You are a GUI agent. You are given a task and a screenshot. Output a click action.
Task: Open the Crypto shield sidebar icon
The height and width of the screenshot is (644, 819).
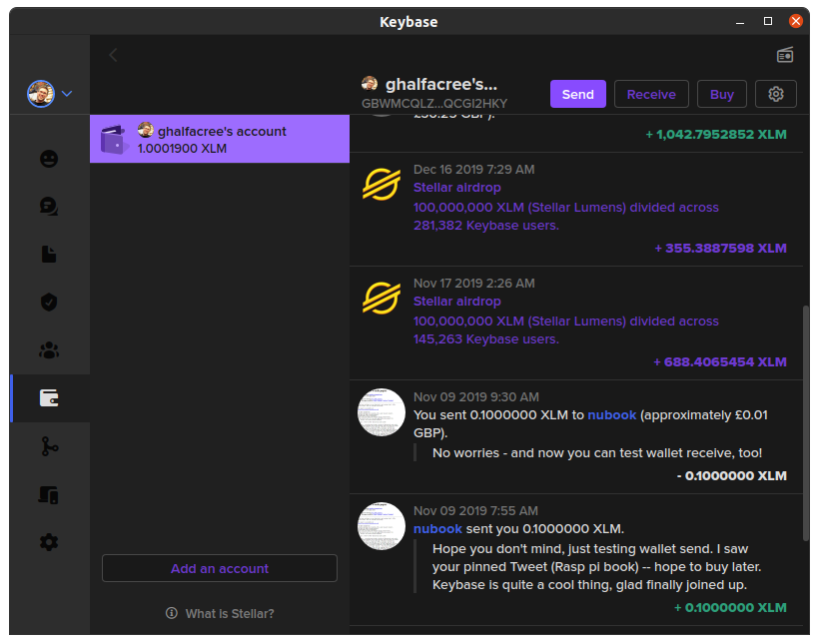click(49, 302)
